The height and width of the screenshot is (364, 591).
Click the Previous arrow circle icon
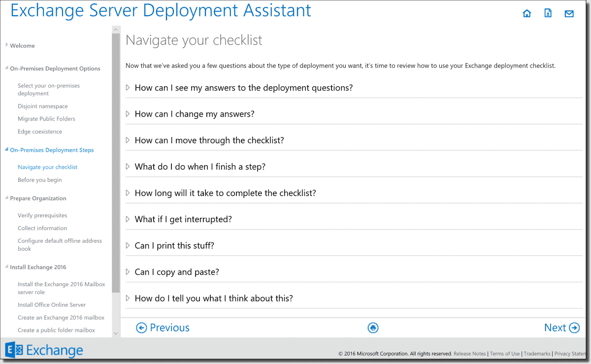[141, 328]
